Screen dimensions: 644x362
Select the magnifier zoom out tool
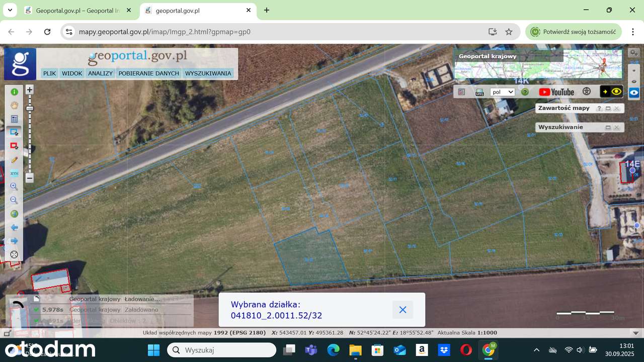[14, 200]
